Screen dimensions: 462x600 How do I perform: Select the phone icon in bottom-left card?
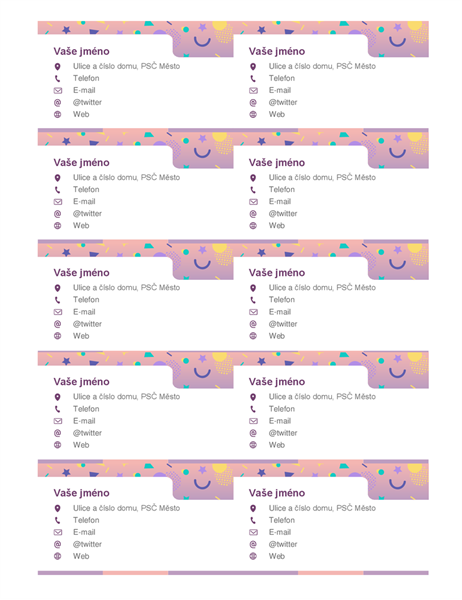tap(57, 520)
